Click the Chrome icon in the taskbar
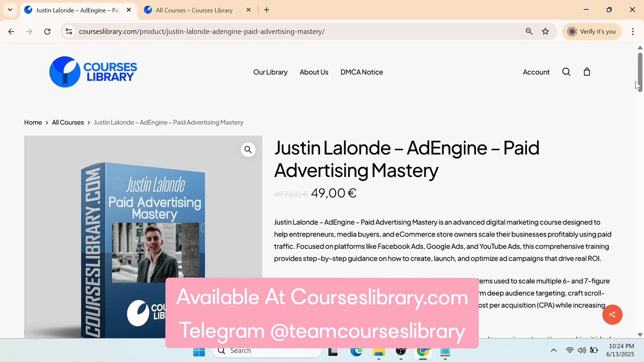The height and width of the screenshot is (362, 644). 423,351
